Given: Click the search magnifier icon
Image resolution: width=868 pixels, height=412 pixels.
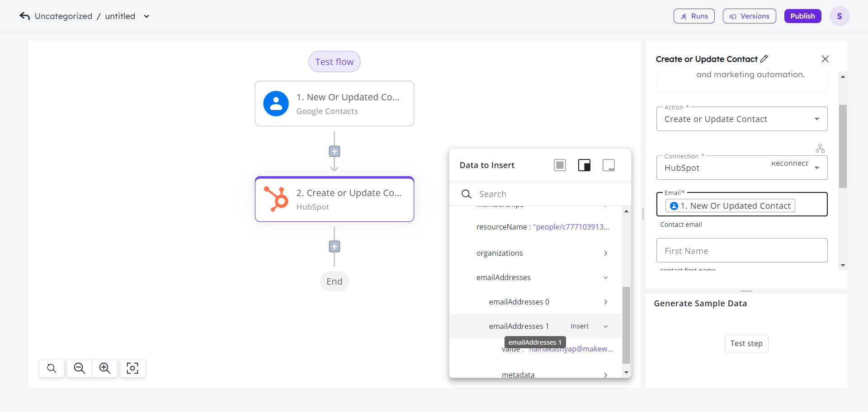Looking at the screenshot, I should [x=467, y=194].
